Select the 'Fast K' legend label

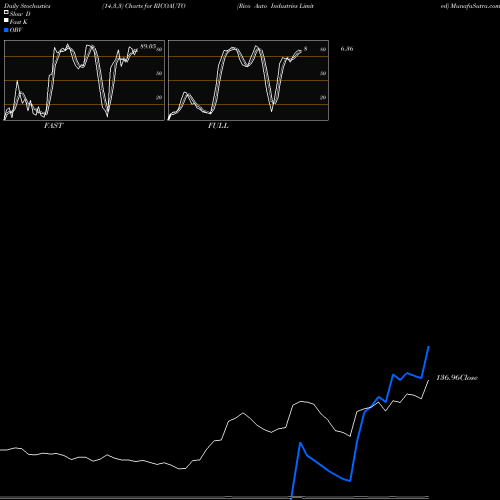(x=18, y=22)
